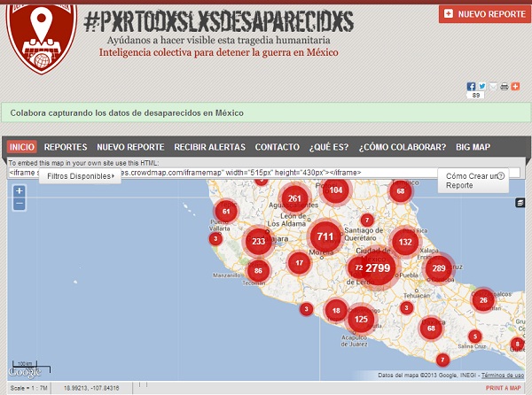
Task: Share on Facebook icon
Action: point(471,87)
